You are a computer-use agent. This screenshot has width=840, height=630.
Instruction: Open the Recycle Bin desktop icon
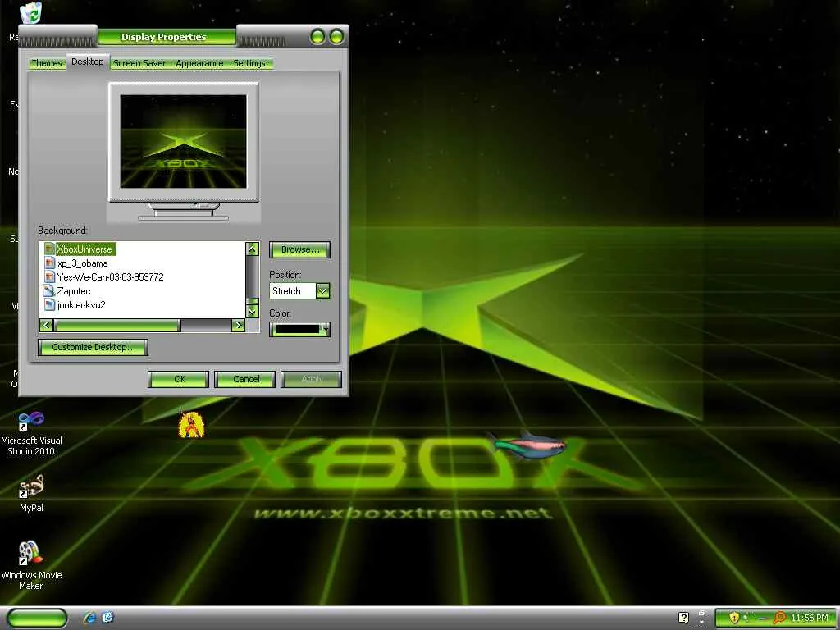30,13
